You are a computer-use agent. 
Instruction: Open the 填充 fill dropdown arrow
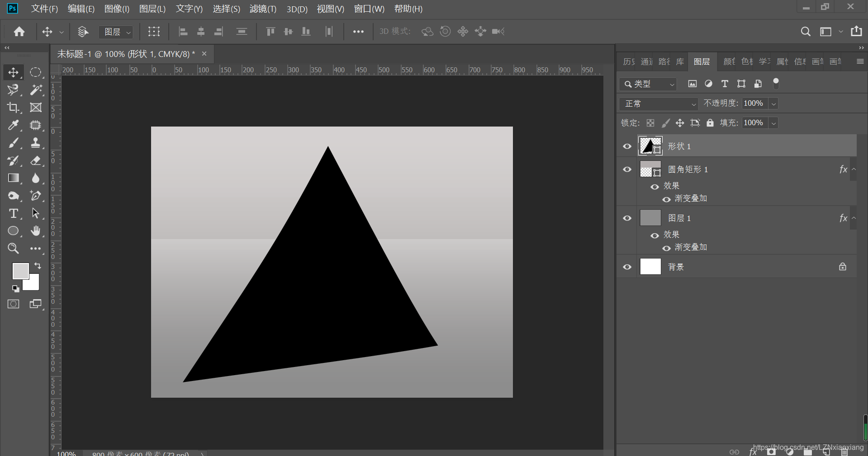point(774,123)
